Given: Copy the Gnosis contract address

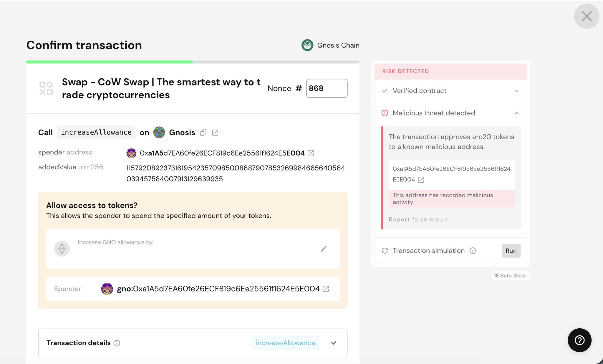Looking at the screenshot, I should click(203, 133).
